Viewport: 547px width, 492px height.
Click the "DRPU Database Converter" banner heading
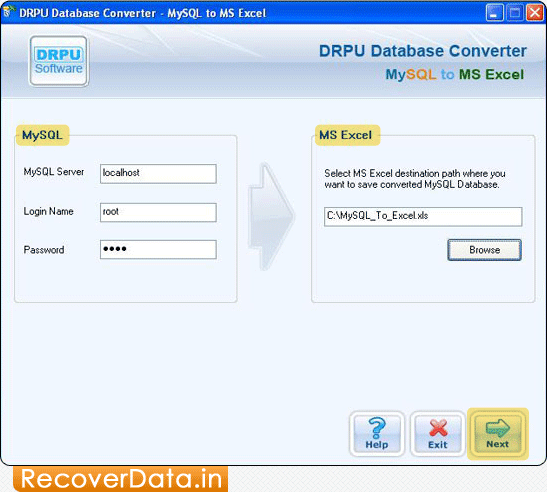pos(422,51)
